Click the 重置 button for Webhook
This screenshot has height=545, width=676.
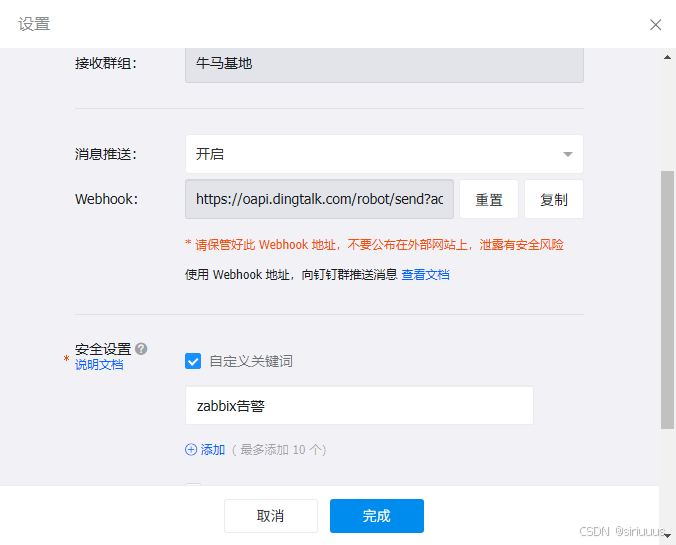tap(489, 199)
